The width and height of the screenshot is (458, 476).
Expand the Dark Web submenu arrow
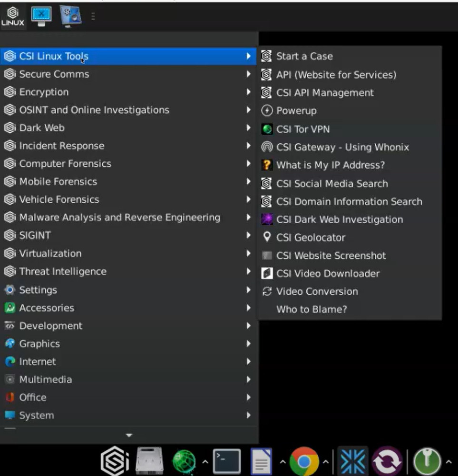(x=249, y=128)
